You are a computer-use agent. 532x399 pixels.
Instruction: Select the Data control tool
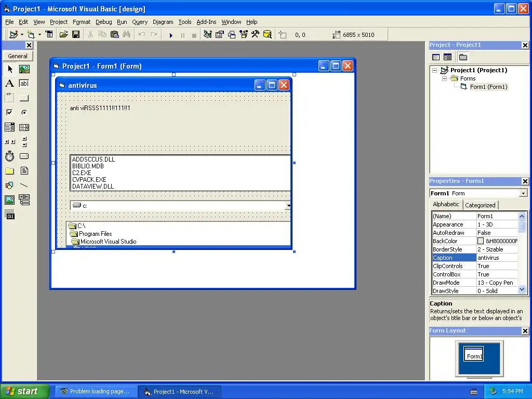pos(24,200)
